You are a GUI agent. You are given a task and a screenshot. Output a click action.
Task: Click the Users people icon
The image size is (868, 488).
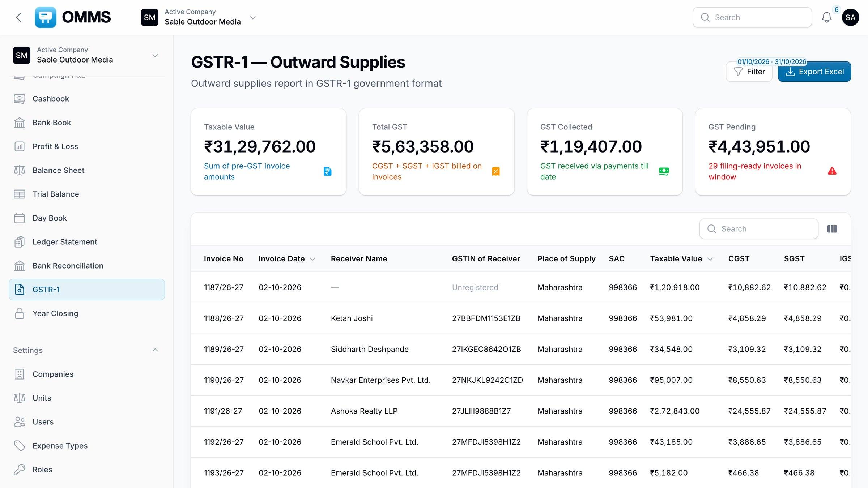point(20,422)
